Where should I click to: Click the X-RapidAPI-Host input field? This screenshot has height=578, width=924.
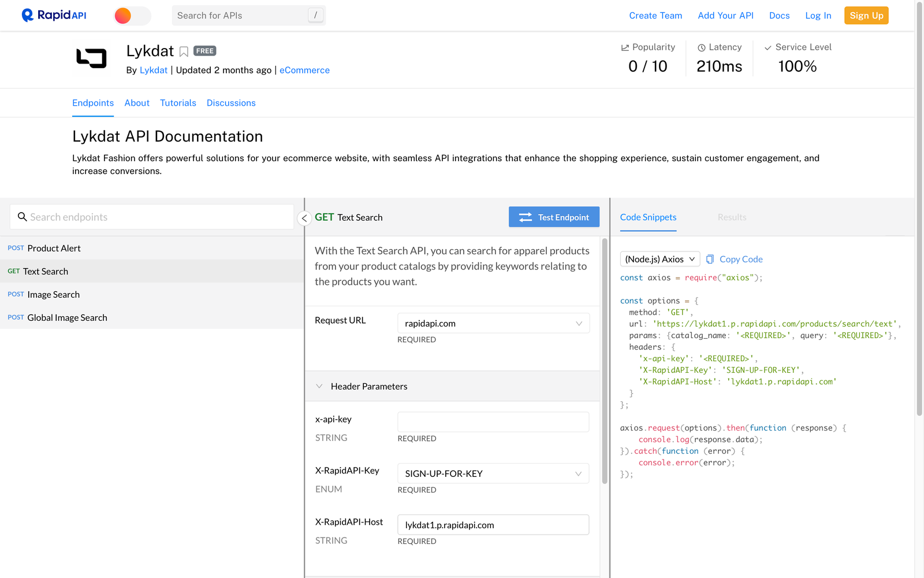click(x=493, y=525)
